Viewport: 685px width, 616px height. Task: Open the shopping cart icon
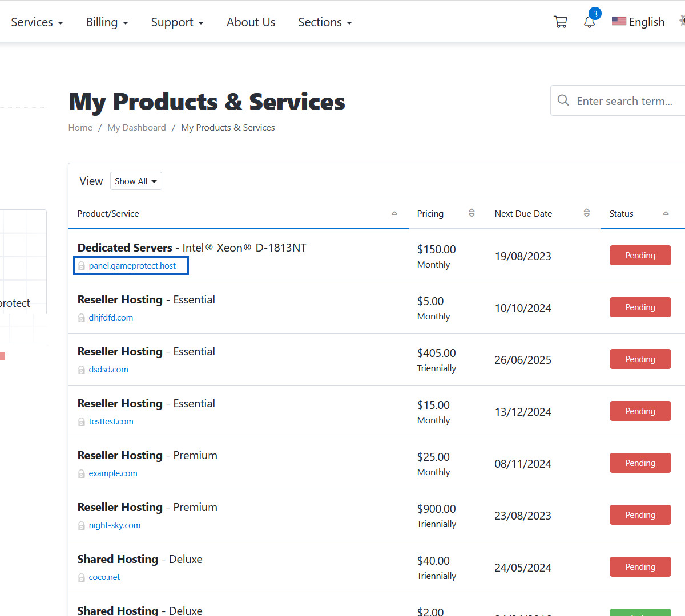coord(560,22)
